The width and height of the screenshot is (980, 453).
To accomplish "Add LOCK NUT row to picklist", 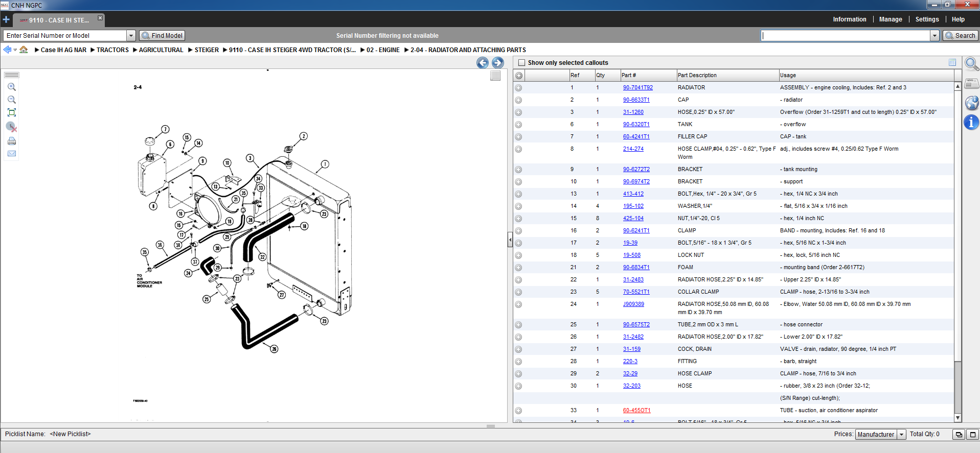I will (x=518, y=255).
